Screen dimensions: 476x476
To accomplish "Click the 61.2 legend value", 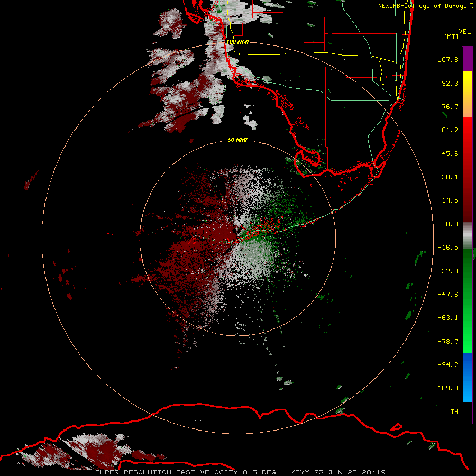I will click(450, 130).
